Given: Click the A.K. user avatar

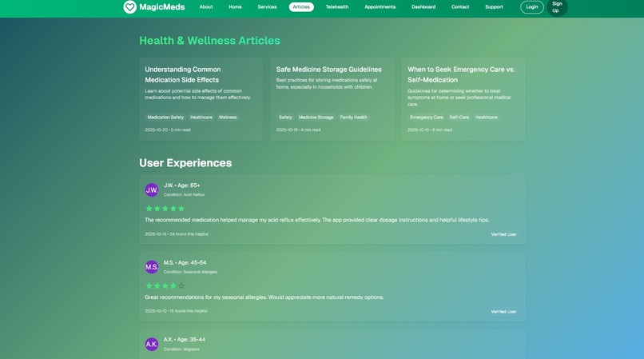Looking at the screenshot, I should (152, 344).
